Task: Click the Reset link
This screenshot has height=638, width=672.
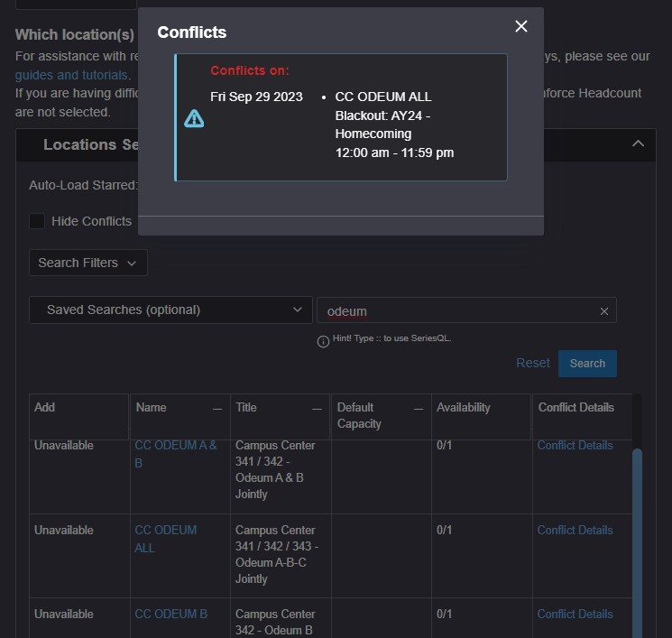Action: tap(532, 363)
